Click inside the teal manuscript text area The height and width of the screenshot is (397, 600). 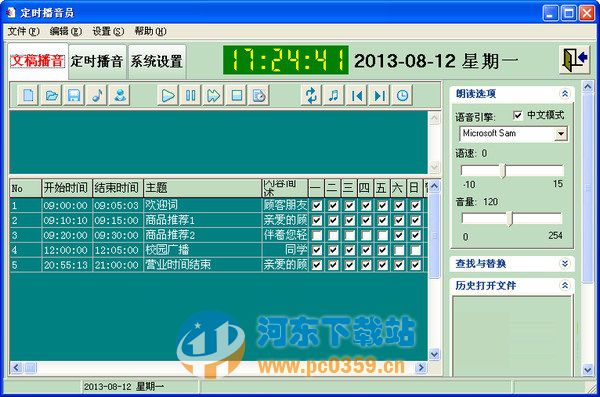pyautogui.click(x=218, y=142)
